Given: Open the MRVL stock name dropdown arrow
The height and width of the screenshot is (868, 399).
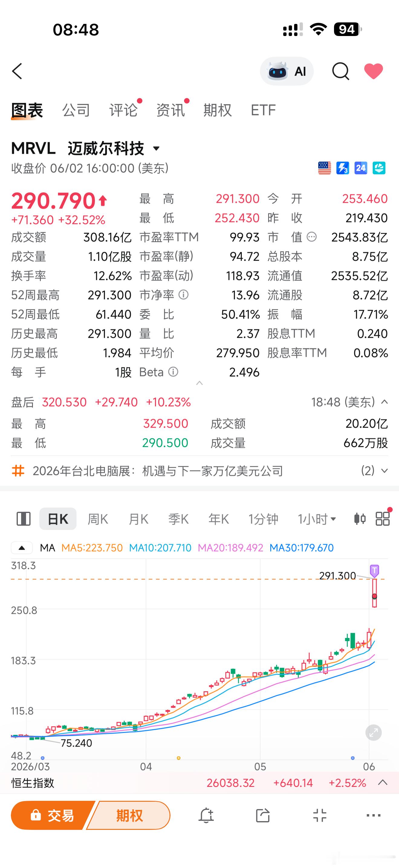Looking at the screenshot, I should pyautogui.click(x=156, y=148).
